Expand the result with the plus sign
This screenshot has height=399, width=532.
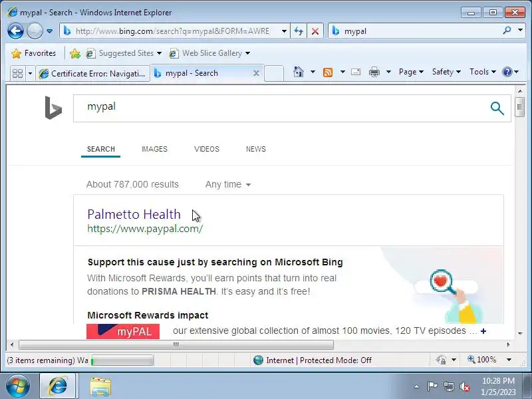pyautogui.click(x=483, y=331)
